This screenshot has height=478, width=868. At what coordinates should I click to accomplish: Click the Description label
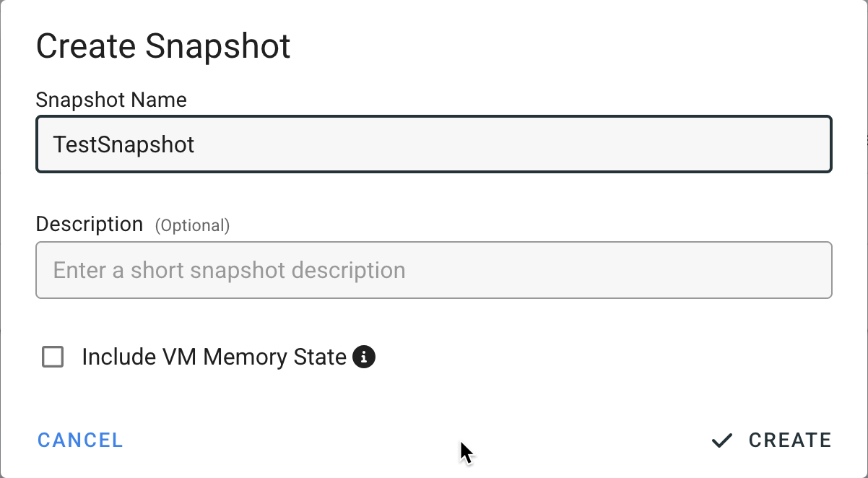click(90, 225)
